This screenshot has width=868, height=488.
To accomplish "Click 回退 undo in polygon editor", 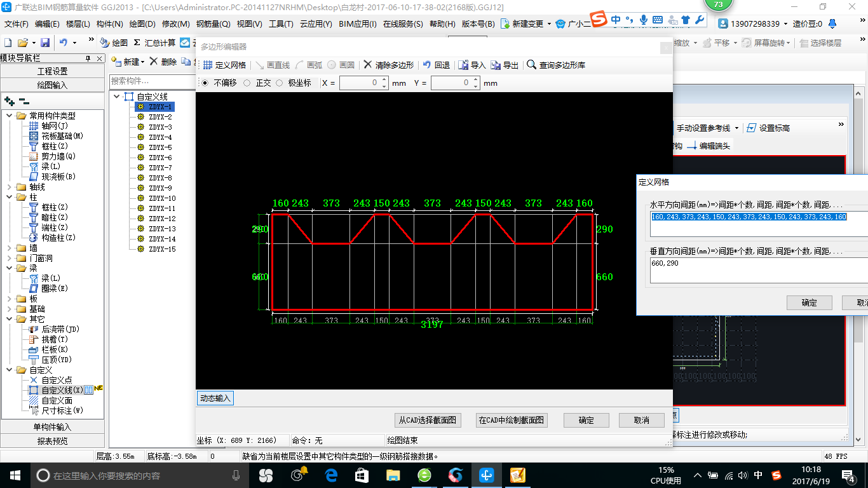I will point(437,65).
